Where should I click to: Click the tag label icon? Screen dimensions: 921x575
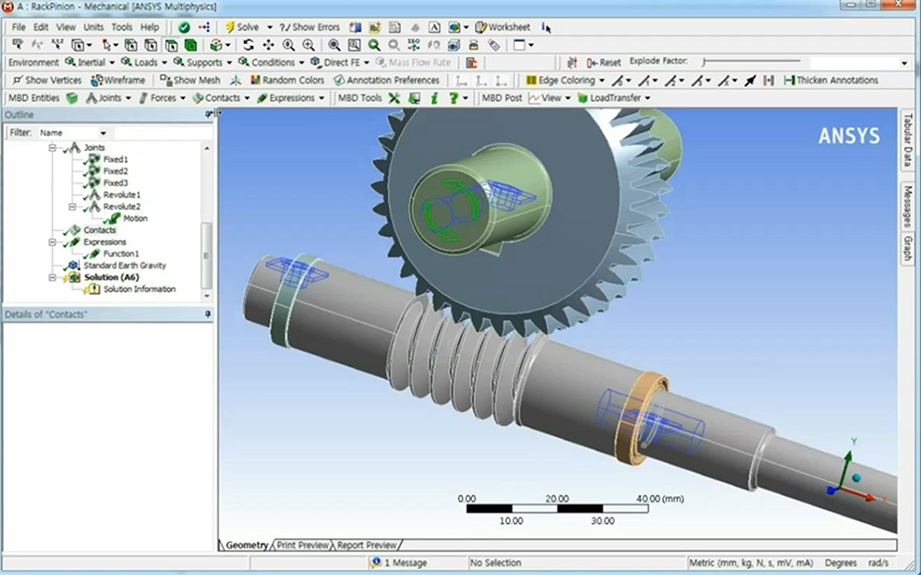[494, 45]
